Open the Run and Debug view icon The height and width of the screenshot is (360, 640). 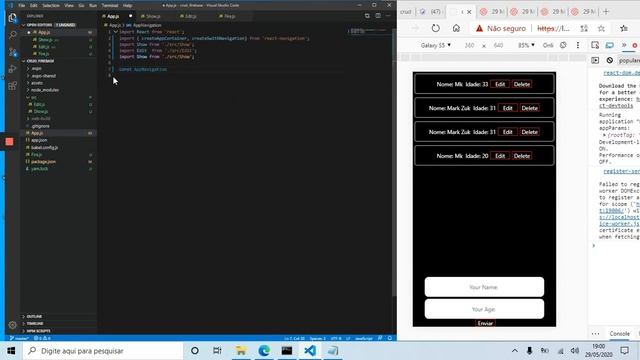pyautogui.click(x=12, y=69)
